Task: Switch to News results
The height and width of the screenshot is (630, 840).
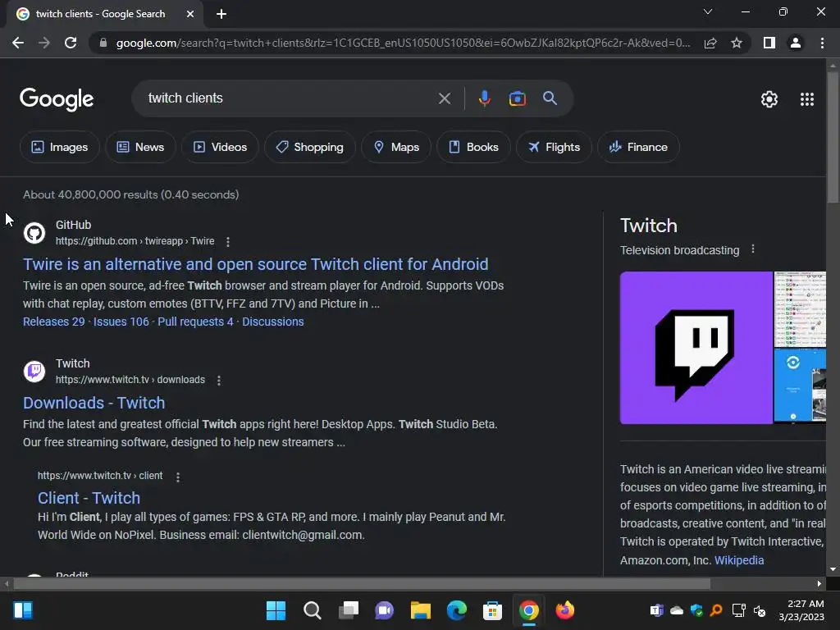Action: [x=140, y=147]
